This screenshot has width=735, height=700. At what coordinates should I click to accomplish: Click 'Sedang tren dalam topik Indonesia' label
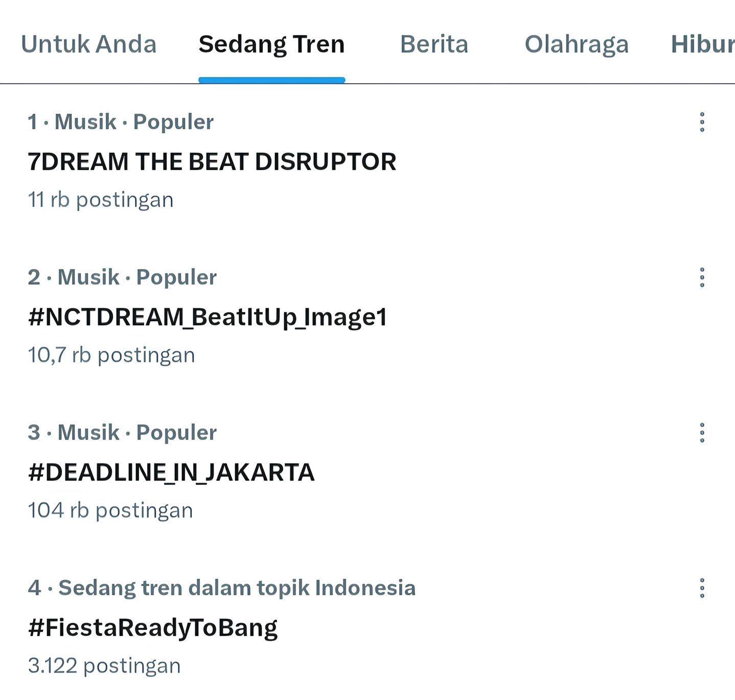[237, 588]
